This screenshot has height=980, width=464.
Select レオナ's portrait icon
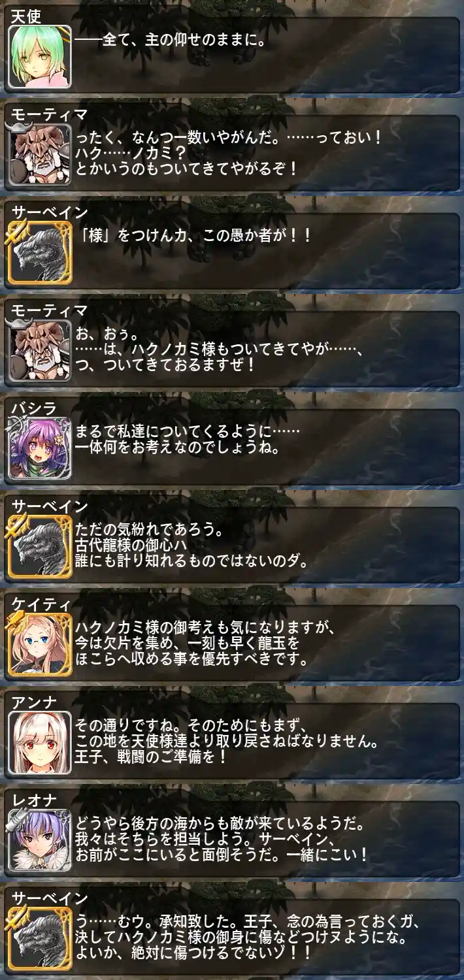tap(39, 841)
